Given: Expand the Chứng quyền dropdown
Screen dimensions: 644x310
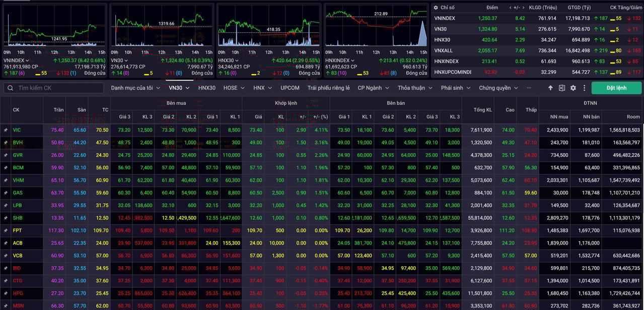Looking at the screenshot, I should point(498,88).
